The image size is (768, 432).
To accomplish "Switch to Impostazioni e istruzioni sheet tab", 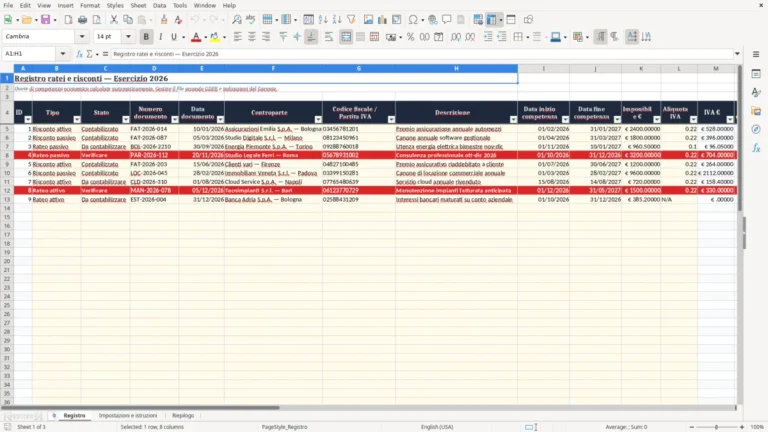I will [128, 415].
